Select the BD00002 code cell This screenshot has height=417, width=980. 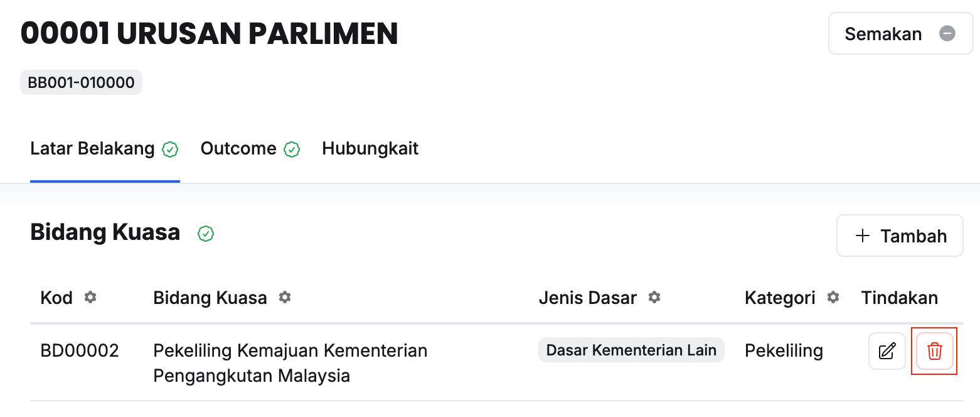point(80,350)
